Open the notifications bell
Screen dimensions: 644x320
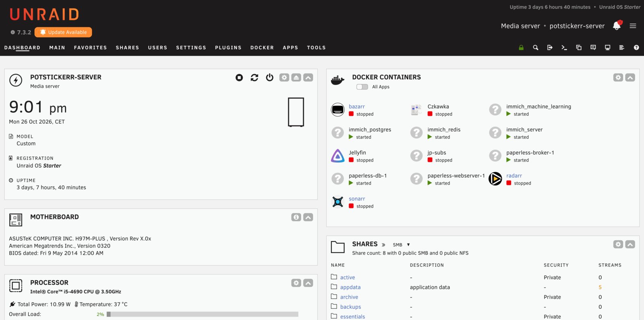coord(617,26)
